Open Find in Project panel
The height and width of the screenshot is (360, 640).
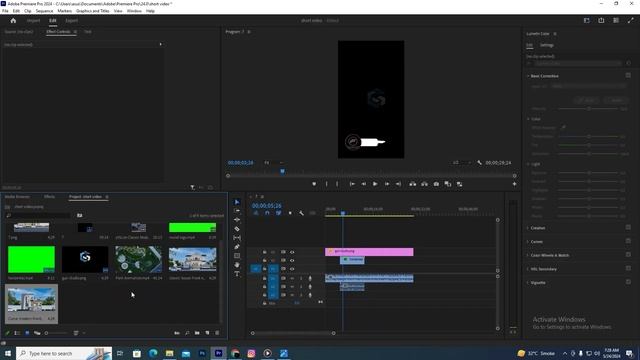(x=187, y=333)
